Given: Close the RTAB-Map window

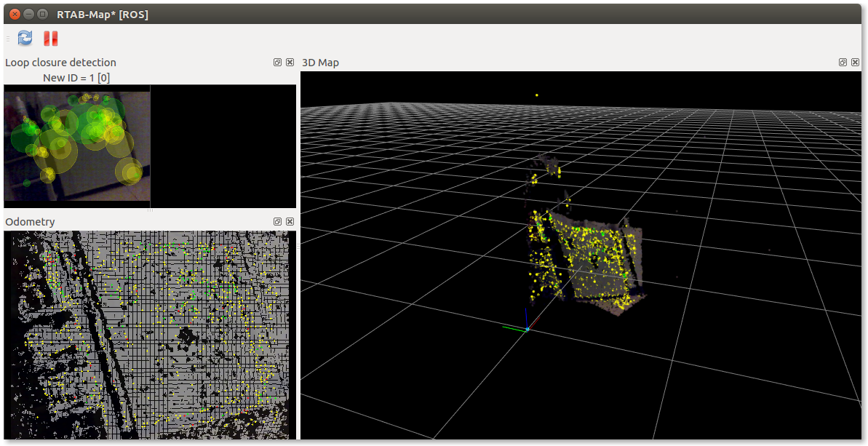Looking at the screenshot, I should click(x=12, y=14).
